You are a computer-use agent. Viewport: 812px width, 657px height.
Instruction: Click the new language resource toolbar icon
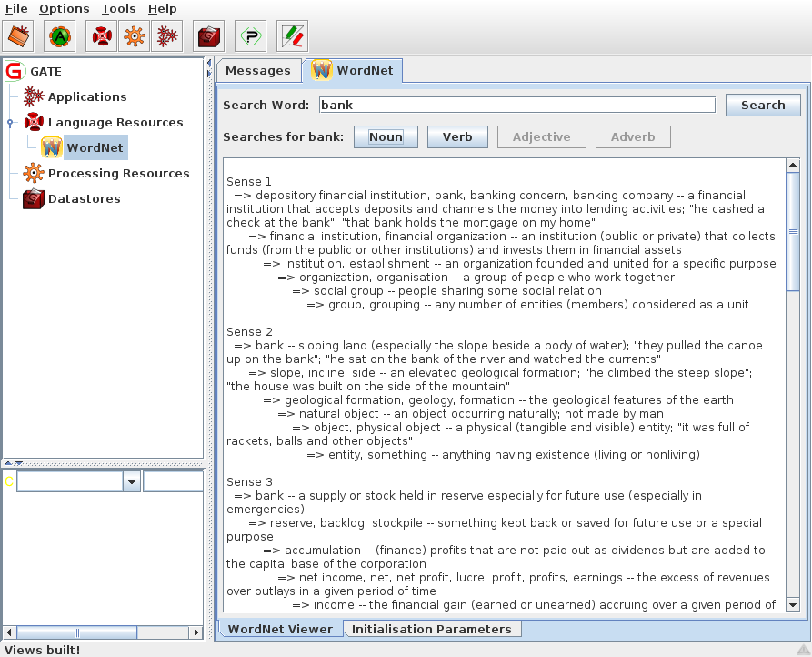tap(102, 36)
